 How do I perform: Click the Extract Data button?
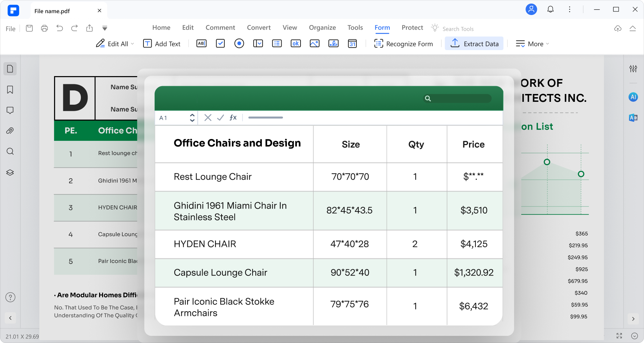tap(474, 43)
